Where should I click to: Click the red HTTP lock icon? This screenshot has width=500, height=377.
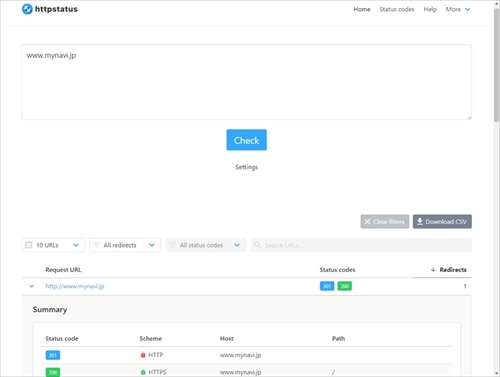point(143,355)
